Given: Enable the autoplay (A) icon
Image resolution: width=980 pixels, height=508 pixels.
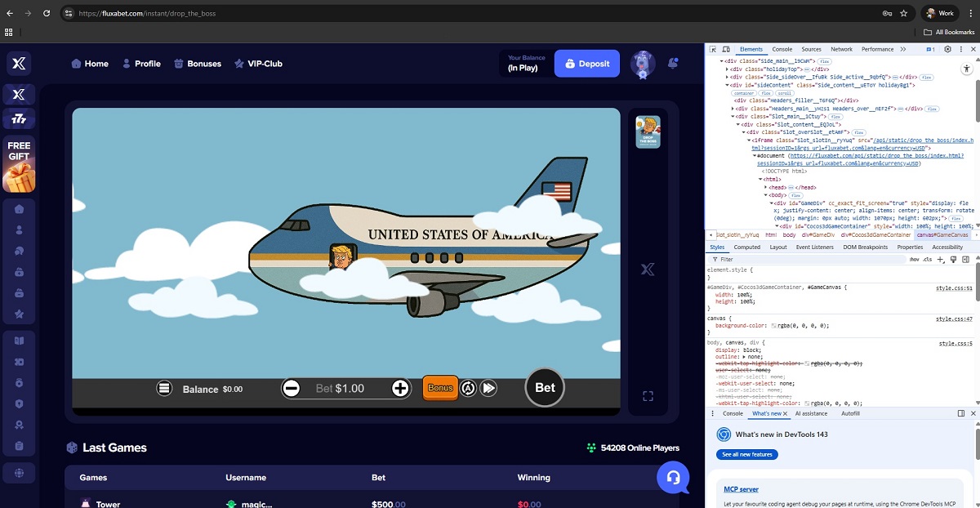Looking at the screenshot, I should coord(468,389).
